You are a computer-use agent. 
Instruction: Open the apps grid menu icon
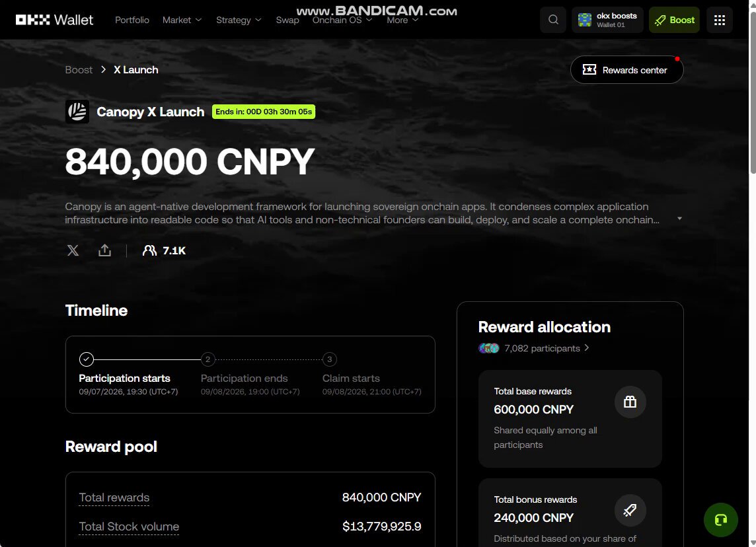(x=720, y=20)
